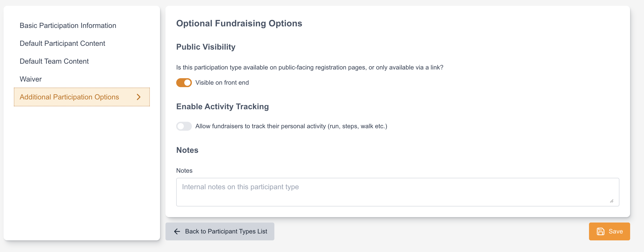Image resolution: width=644 pixels, height=252 pixels.
Task: Click the left arrow icon on Back button
Action: tap(177, 231)
